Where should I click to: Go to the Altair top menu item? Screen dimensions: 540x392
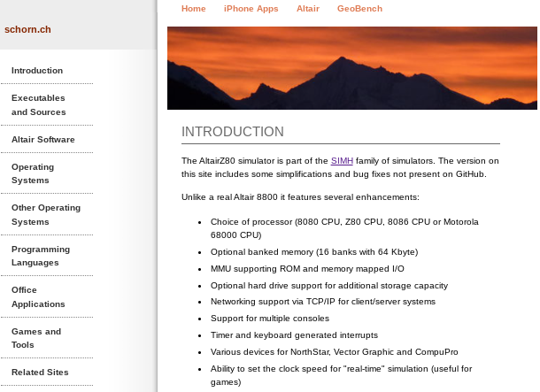pyautogui.click(x=308, y=9)
